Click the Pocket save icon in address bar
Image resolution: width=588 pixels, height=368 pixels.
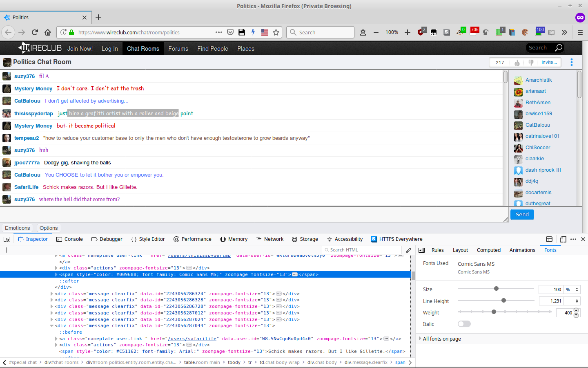click(x=230, y=32)
